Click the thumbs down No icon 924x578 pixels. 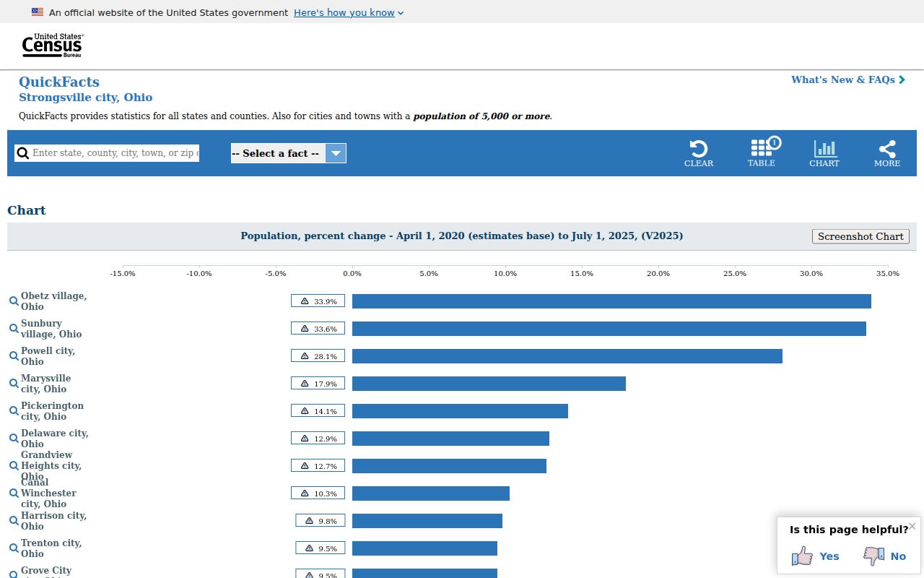[x=874, y=556]
